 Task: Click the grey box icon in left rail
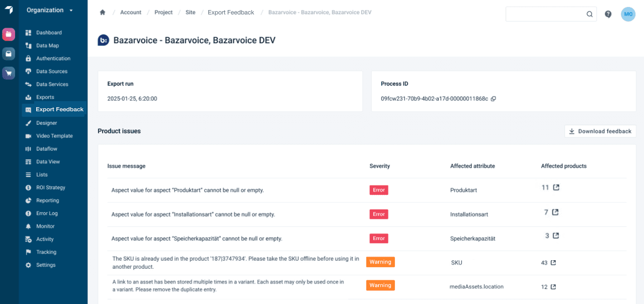pyautogui.click(x=9, y=53)
